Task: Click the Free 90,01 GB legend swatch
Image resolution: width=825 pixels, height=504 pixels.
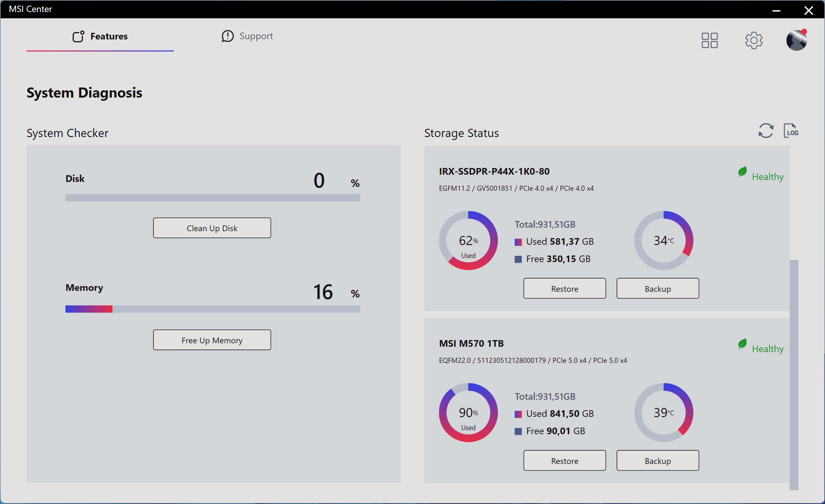Action: point(518,432)
